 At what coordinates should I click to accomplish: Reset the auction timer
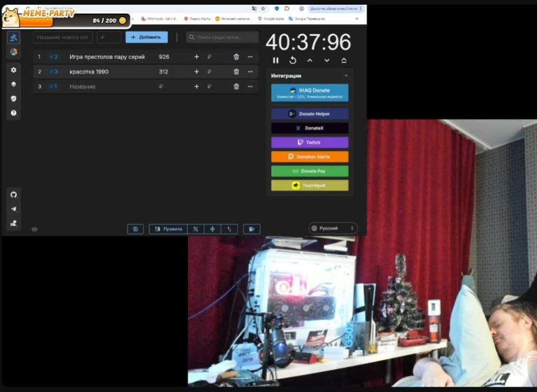(293, 61)
